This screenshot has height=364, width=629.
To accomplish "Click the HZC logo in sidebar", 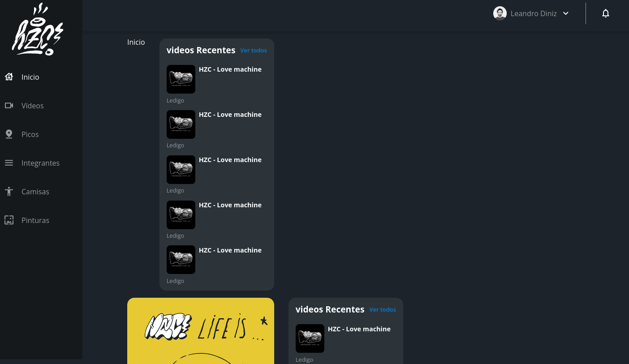I will [38, 30].
